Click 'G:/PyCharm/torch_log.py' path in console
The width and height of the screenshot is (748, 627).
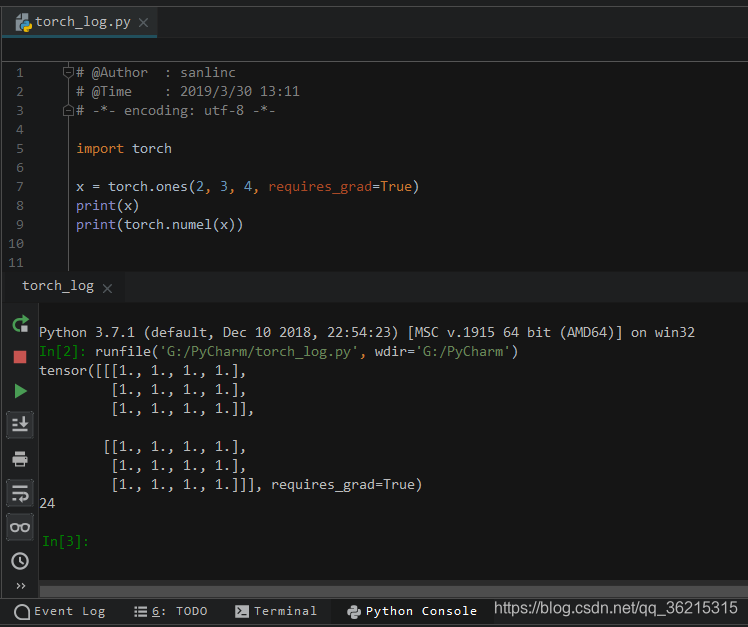(259, 352)
